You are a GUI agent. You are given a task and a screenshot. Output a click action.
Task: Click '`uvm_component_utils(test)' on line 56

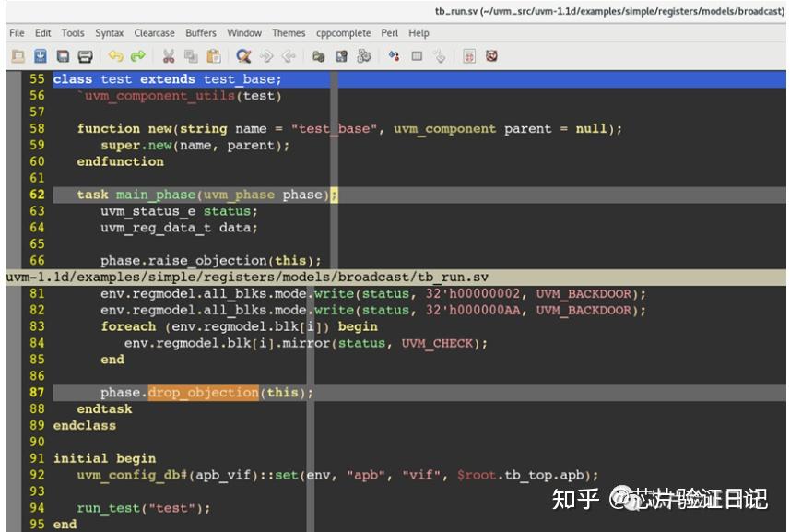(179, 96)
